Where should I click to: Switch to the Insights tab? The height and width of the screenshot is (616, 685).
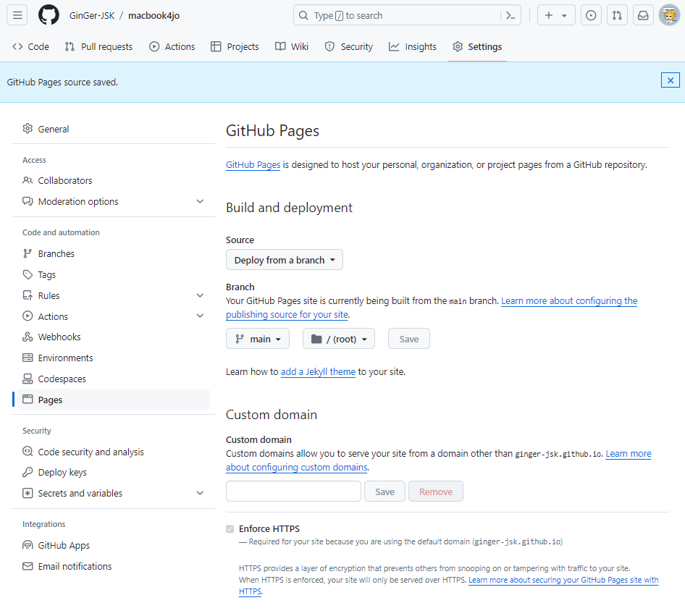click(413, 47)
